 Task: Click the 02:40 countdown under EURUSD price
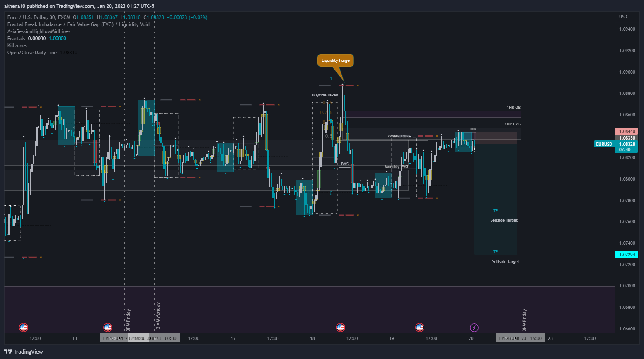(625, 150)
